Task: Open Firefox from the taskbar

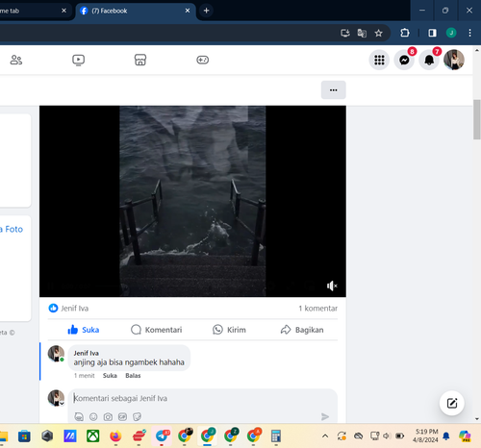Action: point(115,436)
